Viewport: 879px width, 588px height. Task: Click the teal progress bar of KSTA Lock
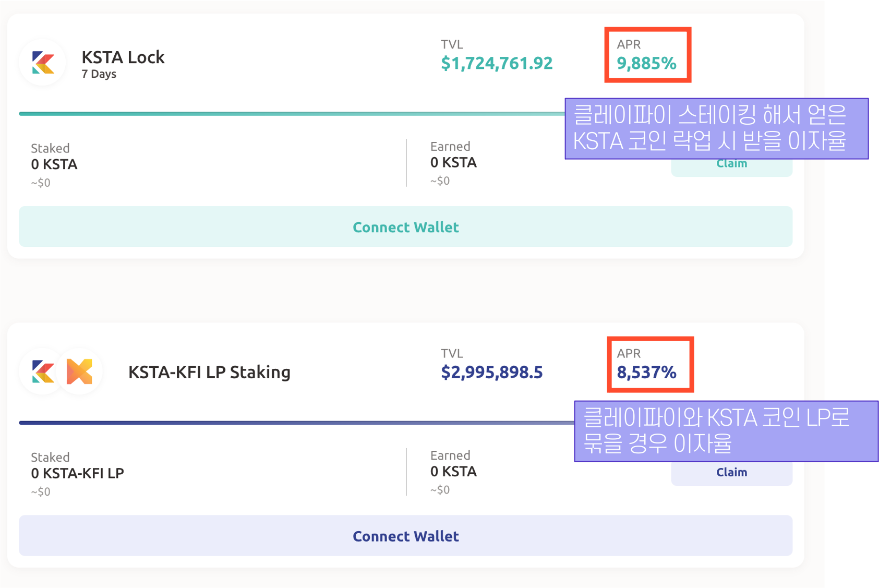pyautogui.click(x=292, y=113)
